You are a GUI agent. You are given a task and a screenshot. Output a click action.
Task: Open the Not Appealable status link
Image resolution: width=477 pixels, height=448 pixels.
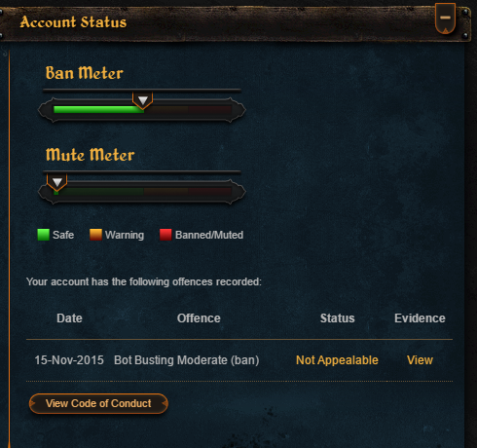[337, 360]
